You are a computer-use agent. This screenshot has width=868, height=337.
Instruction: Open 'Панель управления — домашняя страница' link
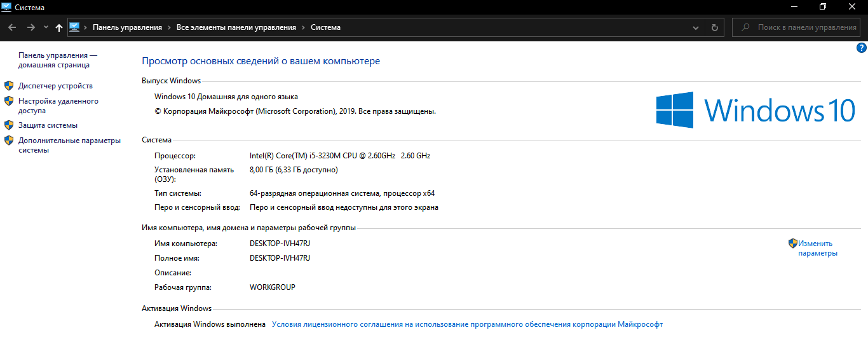point(58,60)
